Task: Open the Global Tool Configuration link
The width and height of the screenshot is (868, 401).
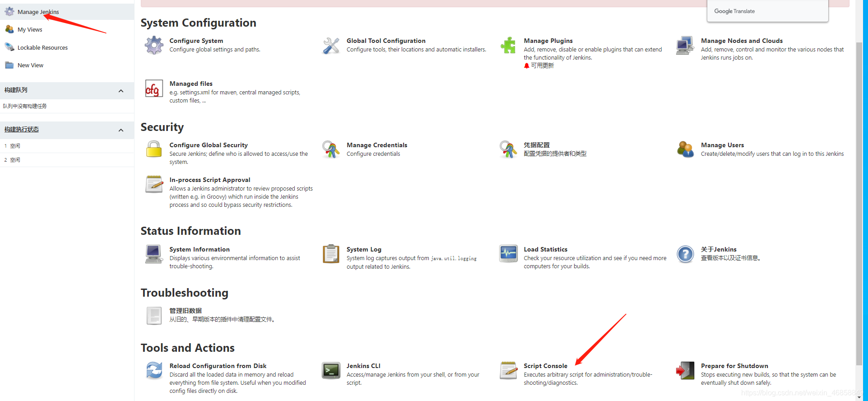Action: (x=386, y=41)
